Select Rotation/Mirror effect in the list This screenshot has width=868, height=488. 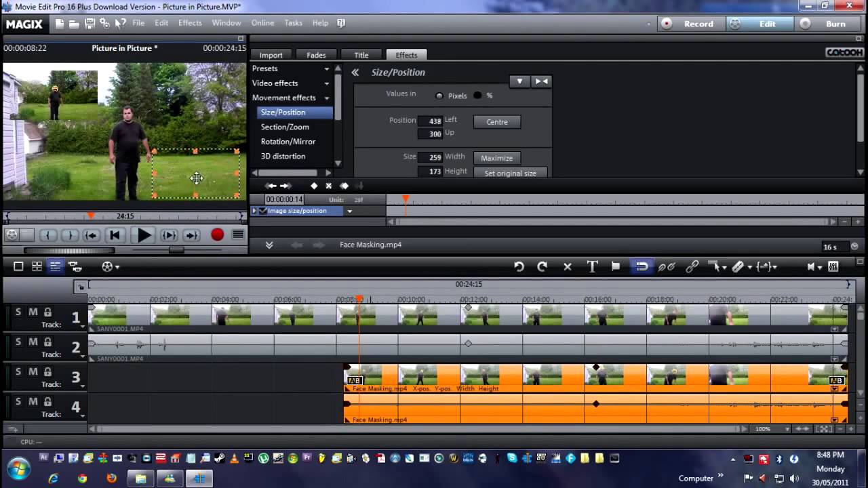[x=288, y=142]
